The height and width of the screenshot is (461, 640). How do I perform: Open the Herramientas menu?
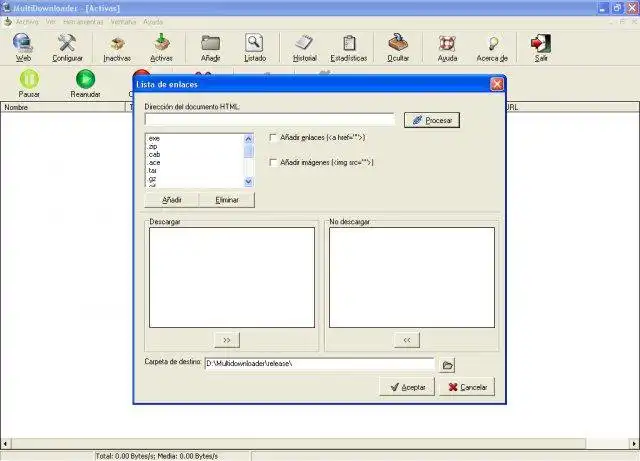tap(83, 22)
